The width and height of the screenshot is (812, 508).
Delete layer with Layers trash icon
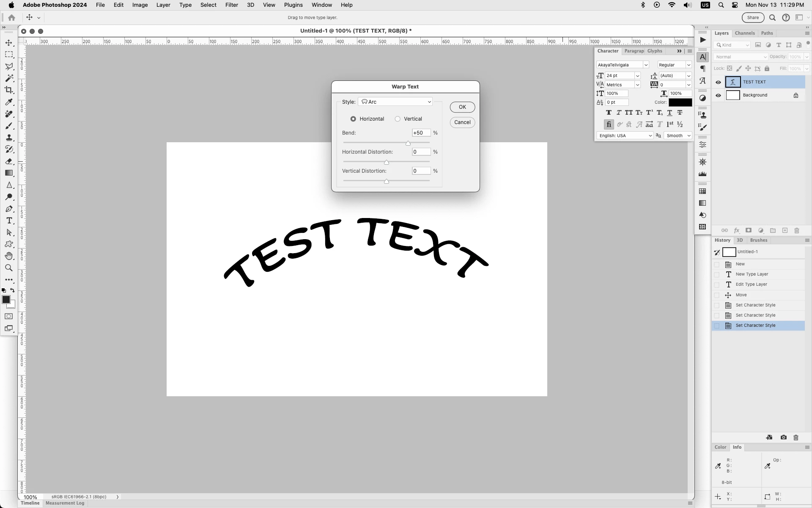797,231
